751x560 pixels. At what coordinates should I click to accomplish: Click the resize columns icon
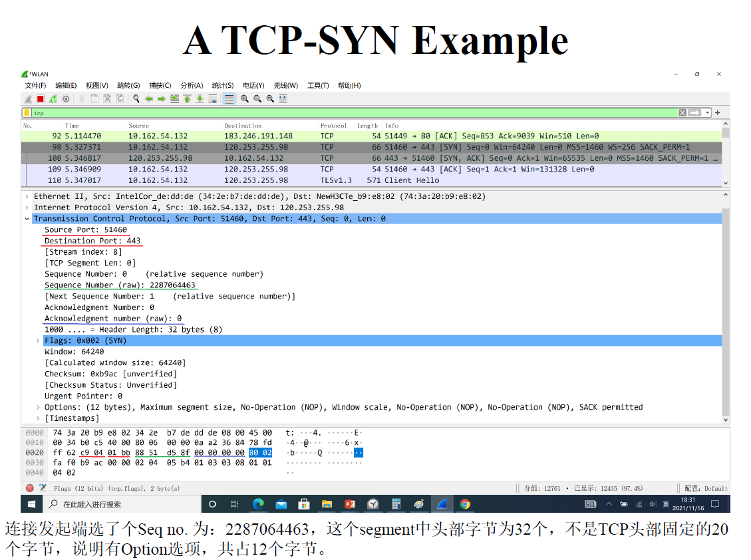tap(283, 98)
